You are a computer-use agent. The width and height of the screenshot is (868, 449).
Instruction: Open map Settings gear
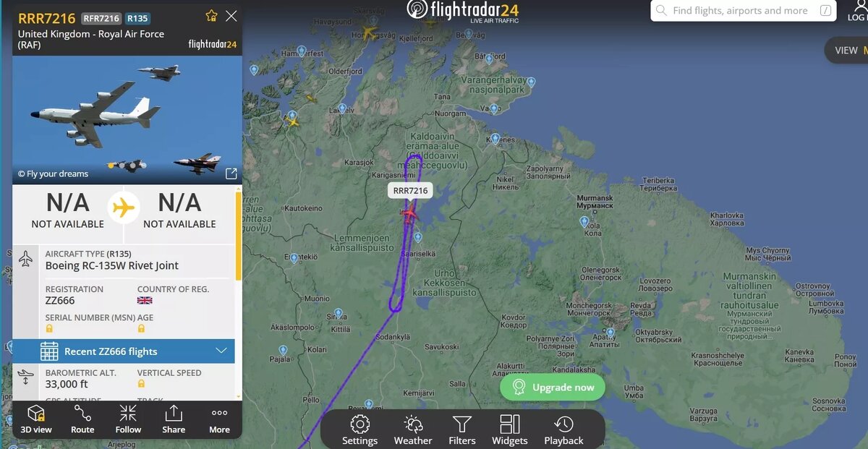pyautogui.click(x=359, y=430)
